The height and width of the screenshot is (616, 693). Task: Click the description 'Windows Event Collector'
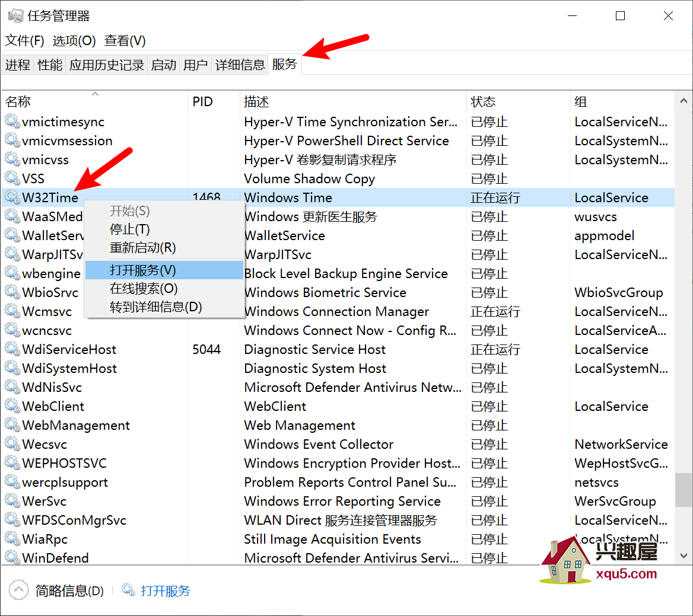click(x=319, y=444)
